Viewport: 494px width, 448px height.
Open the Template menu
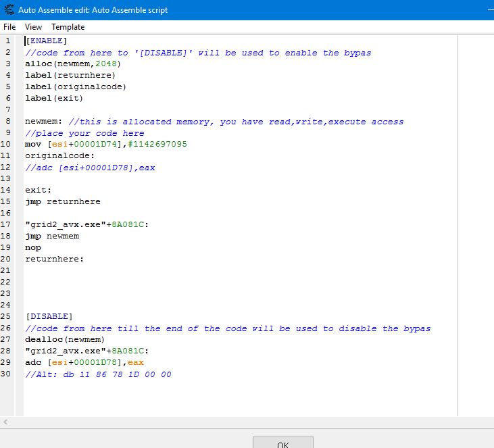pyautogui.click(x=68, y=27)
